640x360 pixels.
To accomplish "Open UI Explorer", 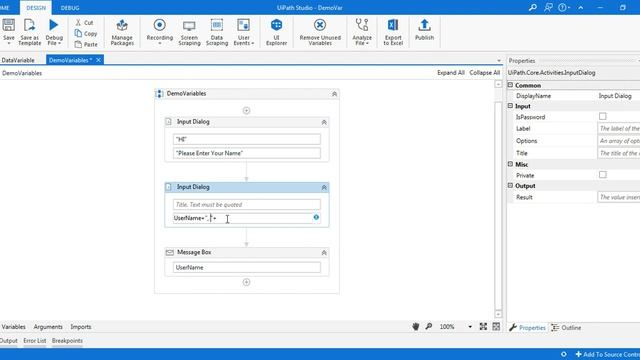I will coord(276,32).
